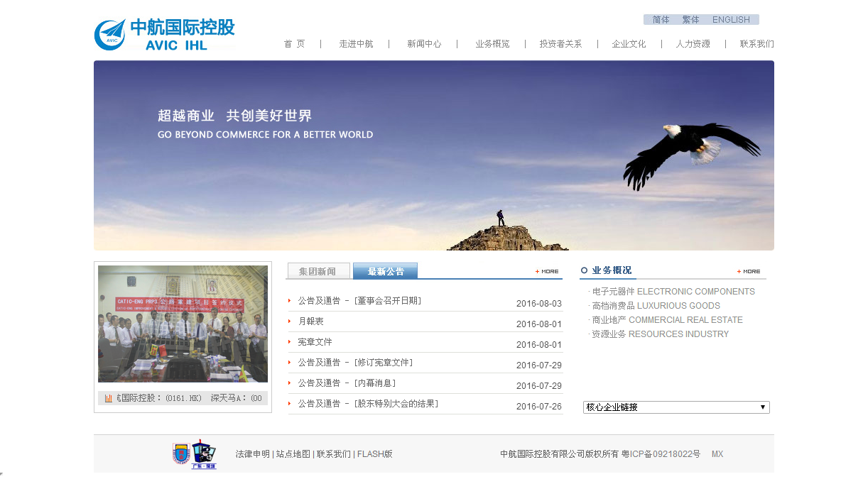The image size is (868, 484).
Task: Open 业务概览 menu item
Action: (x=492, y=44)
